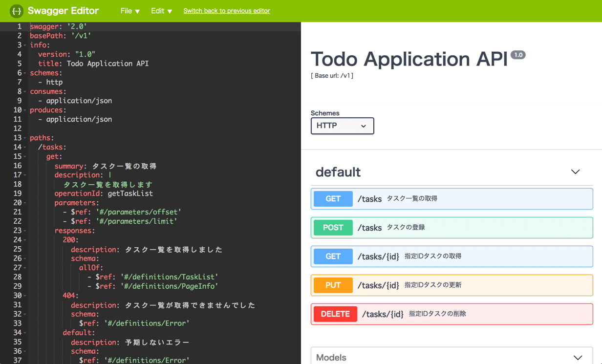Click operationId getTaskList in the editor
Image resolution: width=602 pixels, height=364 pixels.
104,193
